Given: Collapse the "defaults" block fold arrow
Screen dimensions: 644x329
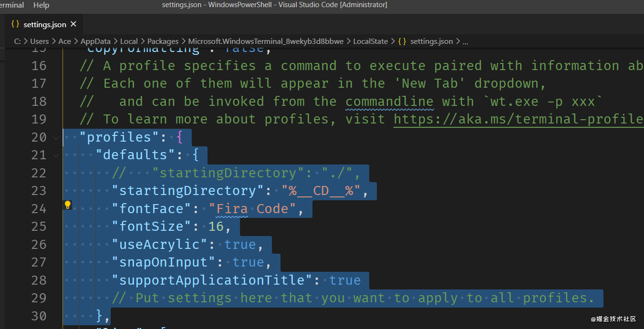Looking at the screenshot, I should [x=56, y=155].
